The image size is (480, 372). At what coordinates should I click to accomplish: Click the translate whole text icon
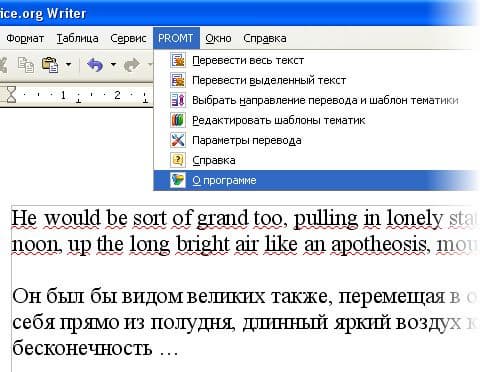[x=178, y=60]
